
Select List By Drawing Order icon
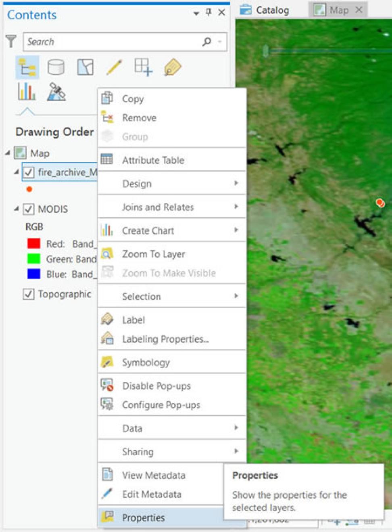tap(27, 67)
